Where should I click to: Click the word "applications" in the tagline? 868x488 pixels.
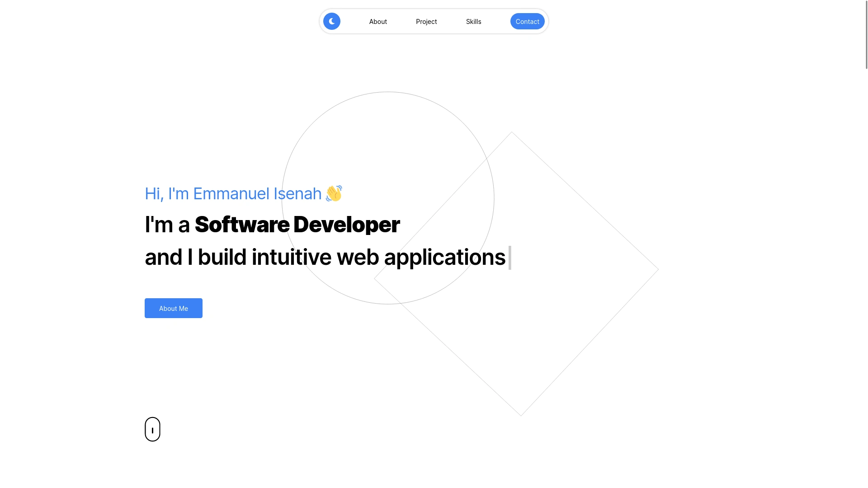point(444,257)
